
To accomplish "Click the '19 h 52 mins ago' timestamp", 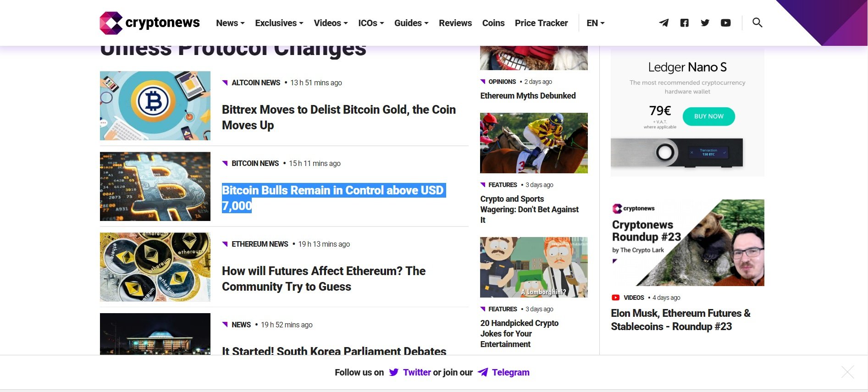I will coord(287,325).
